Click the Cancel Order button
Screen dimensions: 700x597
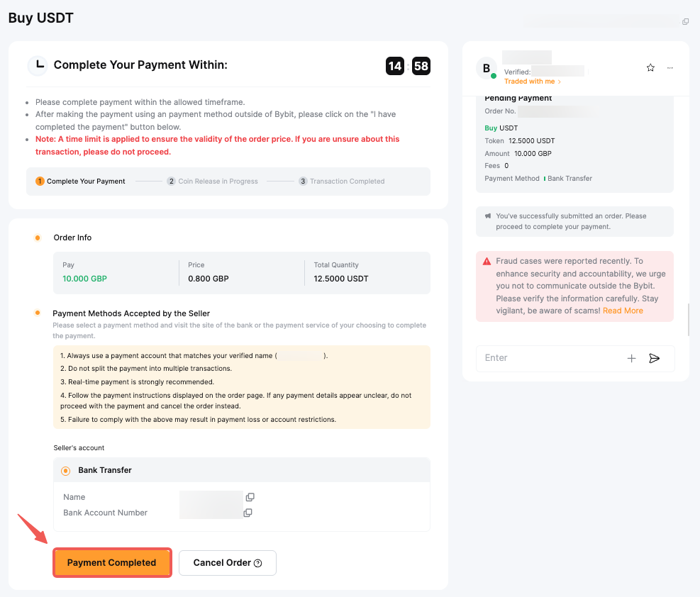tap(222, 563)
